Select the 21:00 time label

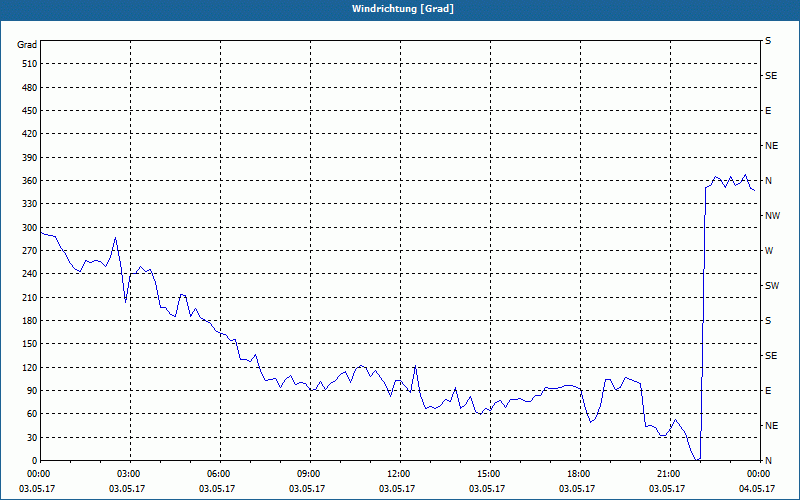pyautogui.click(x=670, y=474)
